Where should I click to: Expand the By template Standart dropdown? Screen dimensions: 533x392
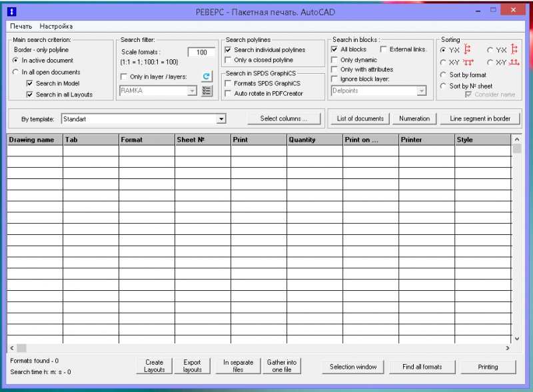[x=221, y=119]
